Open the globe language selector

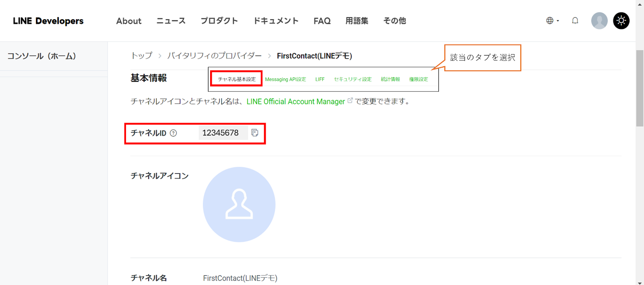(552, 21)
